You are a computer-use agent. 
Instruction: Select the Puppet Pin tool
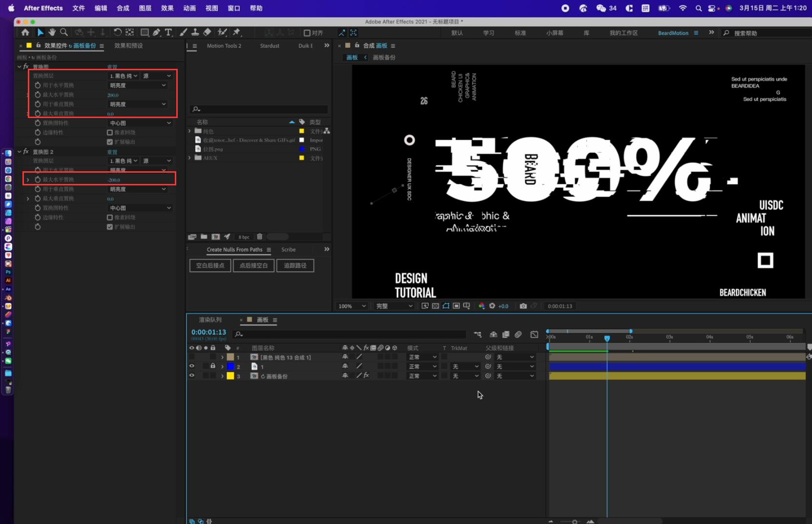(237, 32)
